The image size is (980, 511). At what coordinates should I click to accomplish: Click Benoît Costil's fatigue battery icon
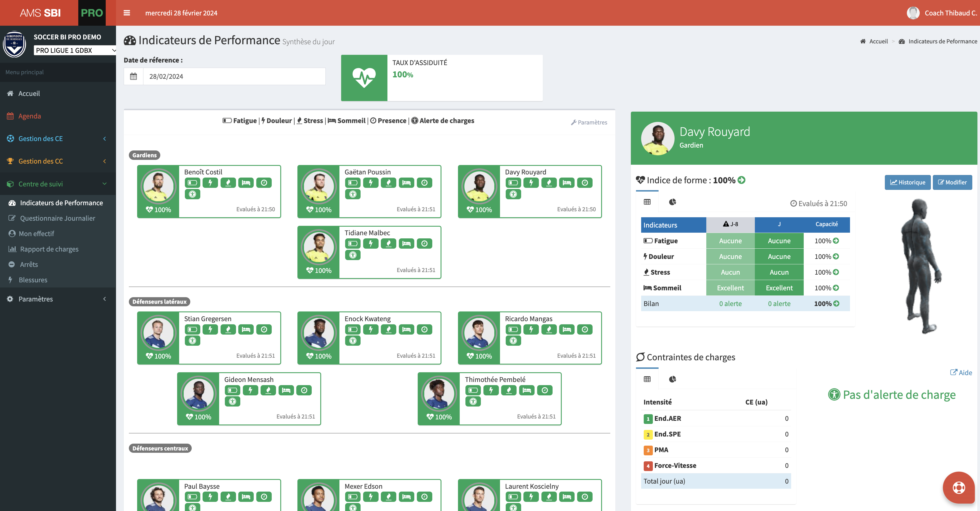tap(192, 183)
